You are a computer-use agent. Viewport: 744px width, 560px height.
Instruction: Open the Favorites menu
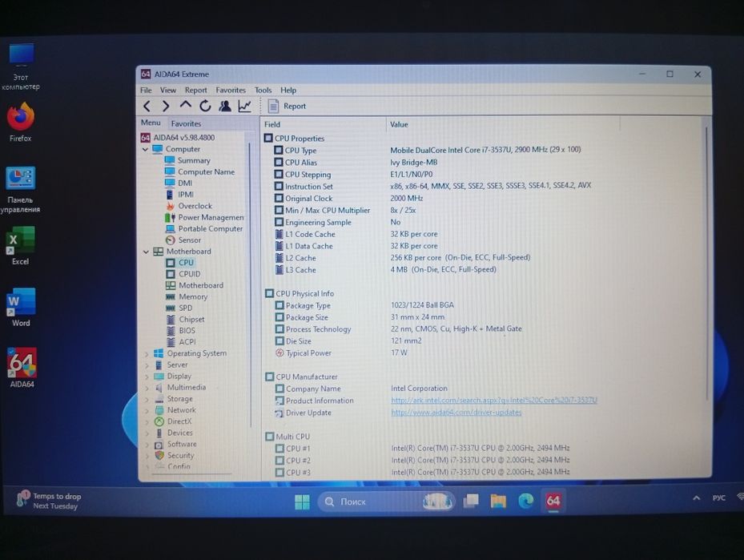[231, 91]
